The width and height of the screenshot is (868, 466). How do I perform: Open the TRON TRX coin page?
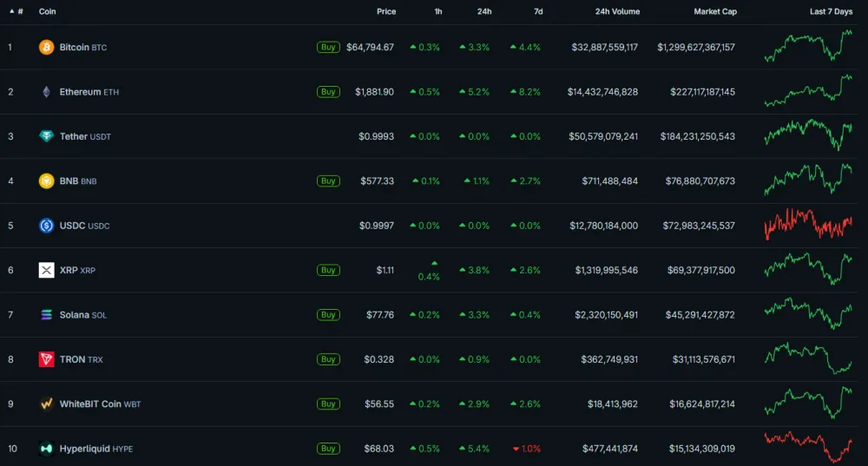[x=82, y=360]
